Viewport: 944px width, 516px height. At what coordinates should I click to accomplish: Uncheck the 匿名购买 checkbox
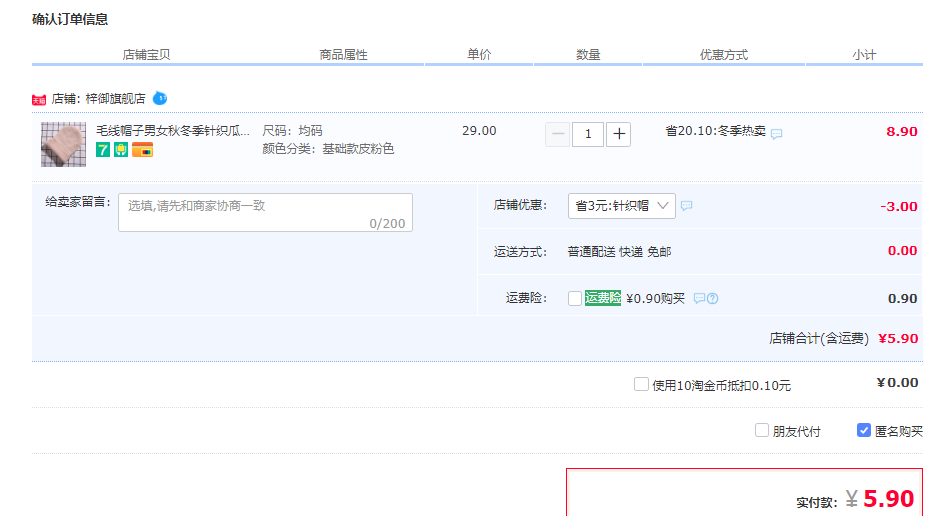863,430
